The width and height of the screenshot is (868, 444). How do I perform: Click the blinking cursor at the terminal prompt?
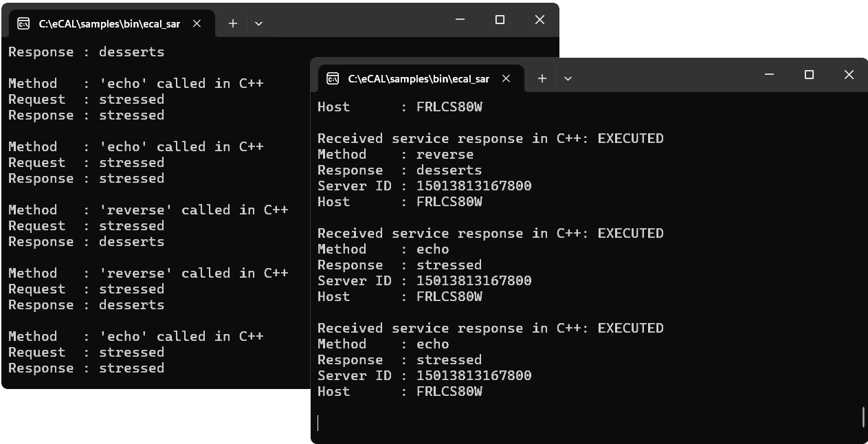click(x=318, y=423)
